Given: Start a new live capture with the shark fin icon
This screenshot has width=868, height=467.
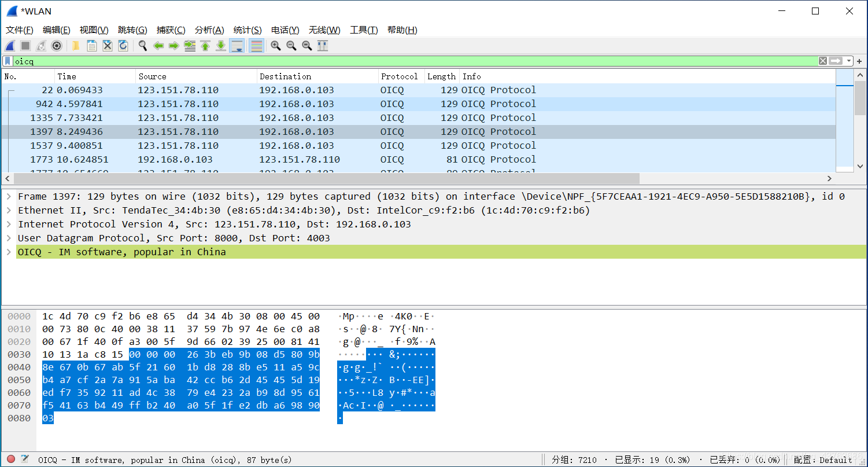Looking at the screenshot, I should click(10, 46).
